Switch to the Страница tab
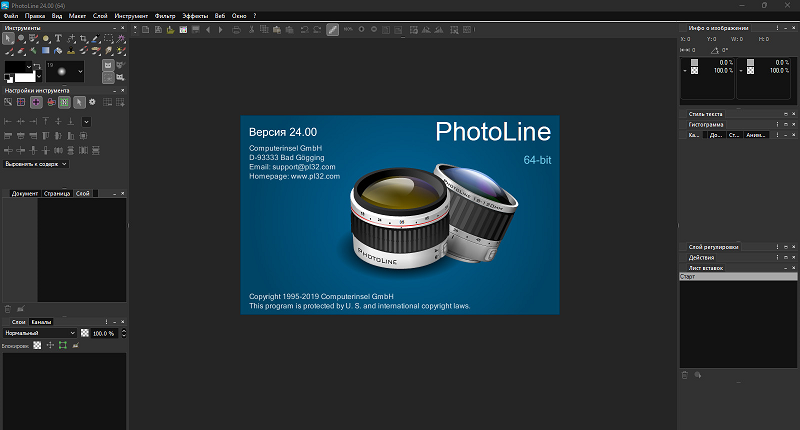The width and height of the screenshot is (800, 430). tap(57, 193)
